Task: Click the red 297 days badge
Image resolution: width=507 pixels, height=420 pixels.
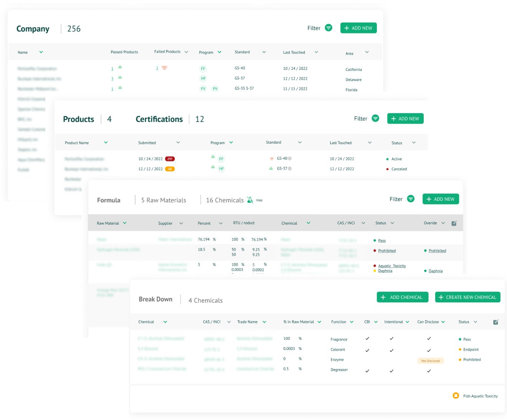Action: (170, 159)
